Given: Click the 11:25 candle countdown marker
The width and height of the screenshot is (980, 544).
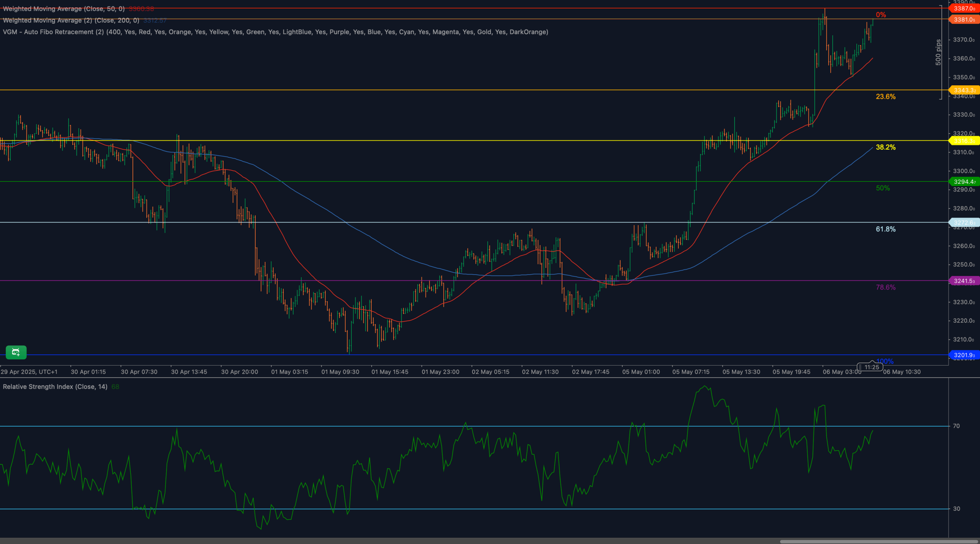Looking at the screenshot, I should [x=870, y=367].
